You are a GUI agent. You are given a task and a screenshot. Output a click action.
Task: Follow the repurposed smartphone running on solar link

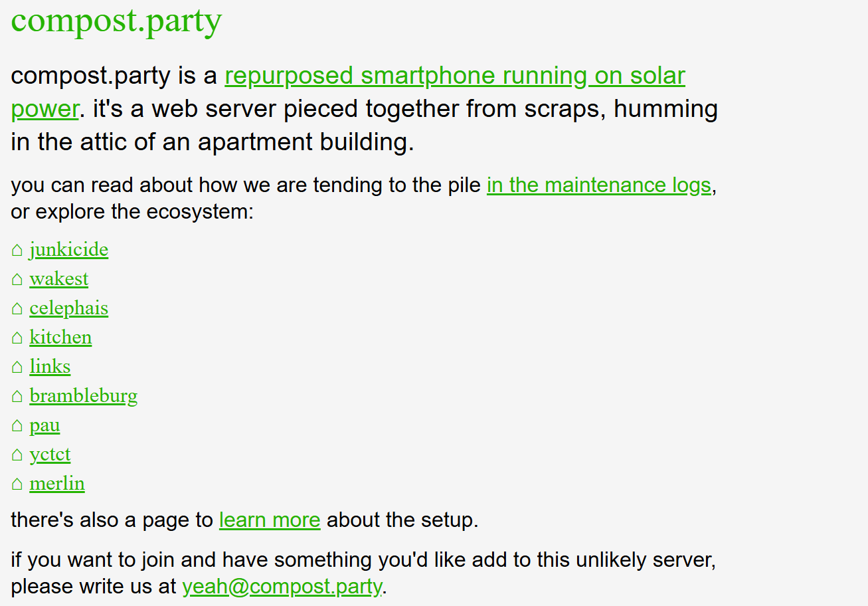(455, 76)
